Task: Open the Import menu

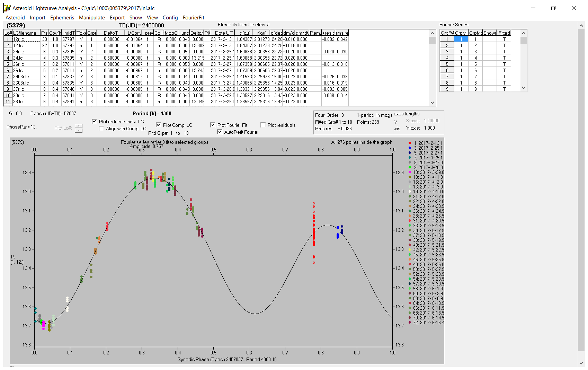Action: click(37, 18)
